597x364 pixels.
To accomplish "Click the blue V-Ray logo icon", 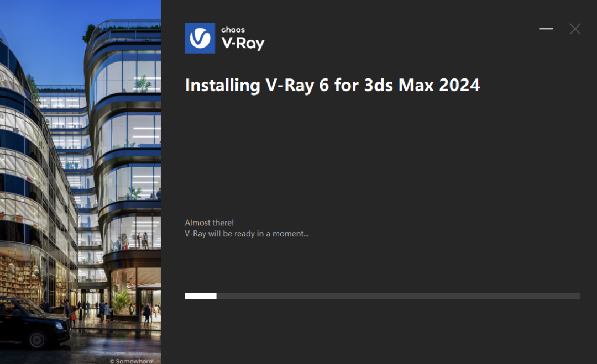I will coord(200,38).
